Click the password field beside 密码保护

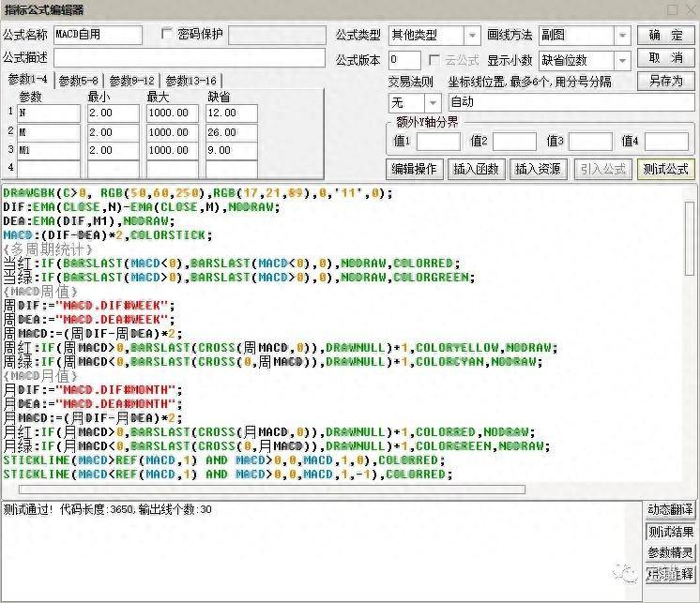(x=277, y=36)
